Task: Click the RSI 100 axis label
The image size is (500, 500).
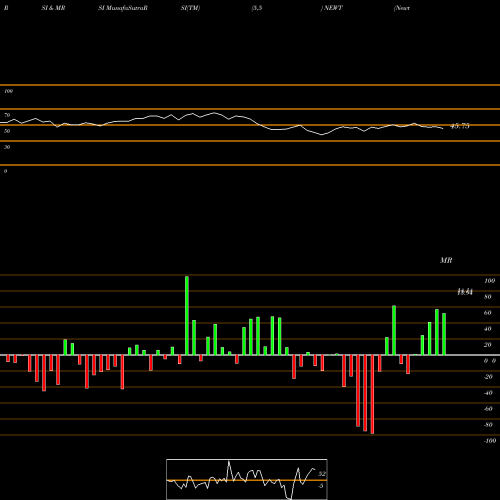Action: coord(8,91)
